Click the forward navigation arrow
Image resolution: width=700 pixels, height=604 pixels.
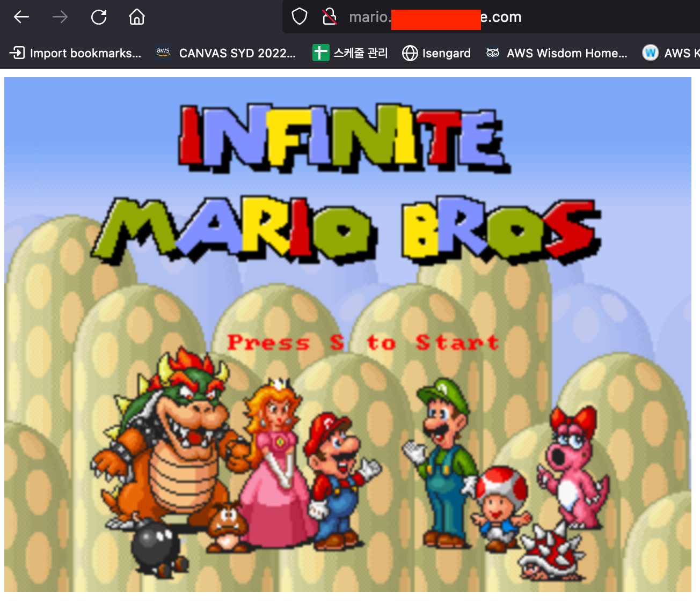[60, 17]
